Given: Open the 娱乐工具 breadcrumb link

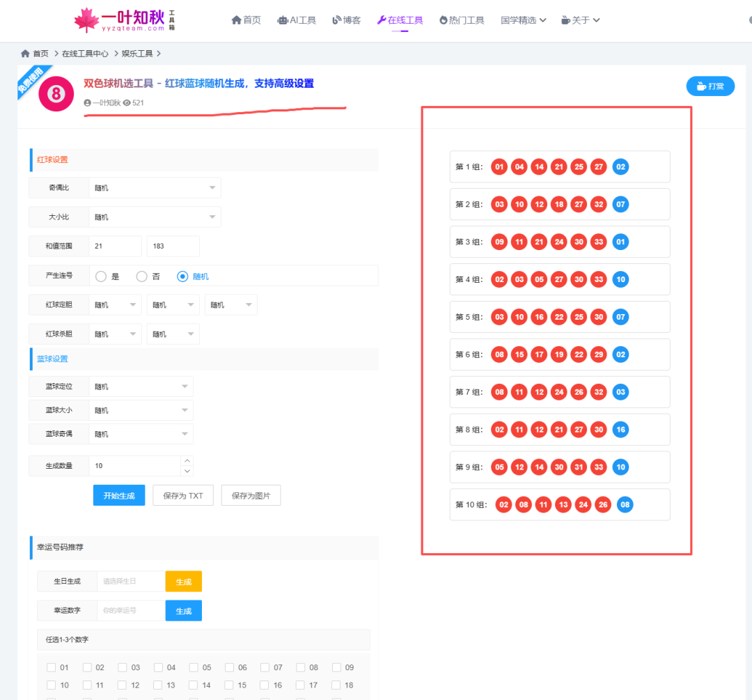Looking at the screenshot, I should click(137, 53).
